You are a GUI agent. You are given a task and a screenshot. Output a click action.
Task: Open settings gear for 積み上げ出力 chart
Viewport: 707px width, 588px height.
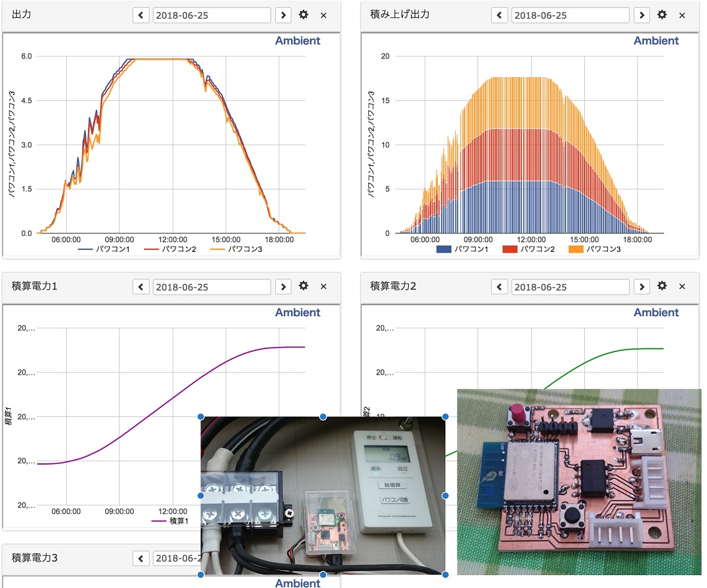[x=662, y=15]
